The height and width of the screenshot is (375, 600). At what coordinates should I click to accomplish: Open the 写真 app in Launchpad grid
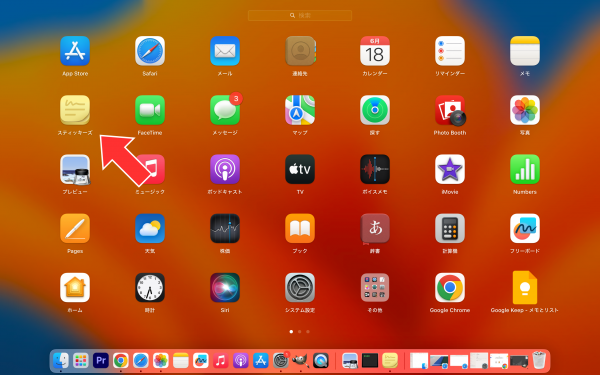(x=525, y=110)
